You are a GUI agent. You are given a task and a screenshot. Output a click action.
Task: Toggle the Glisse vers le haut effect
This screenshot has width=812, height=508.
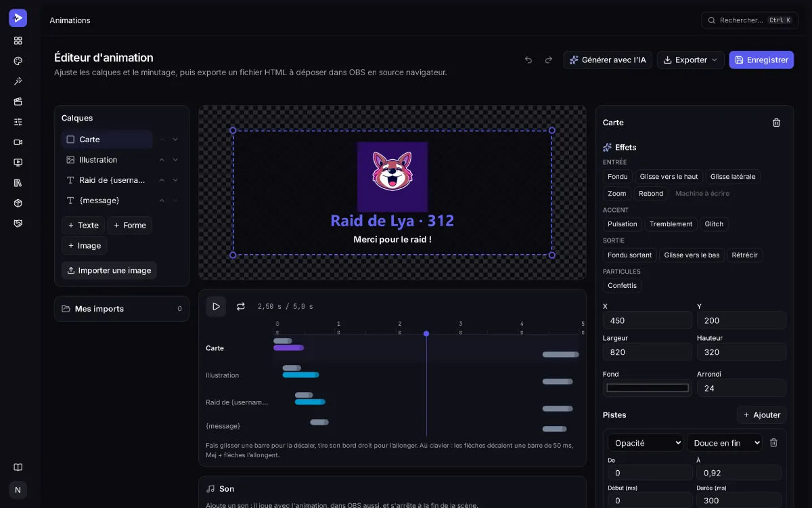tap(669, 177)
